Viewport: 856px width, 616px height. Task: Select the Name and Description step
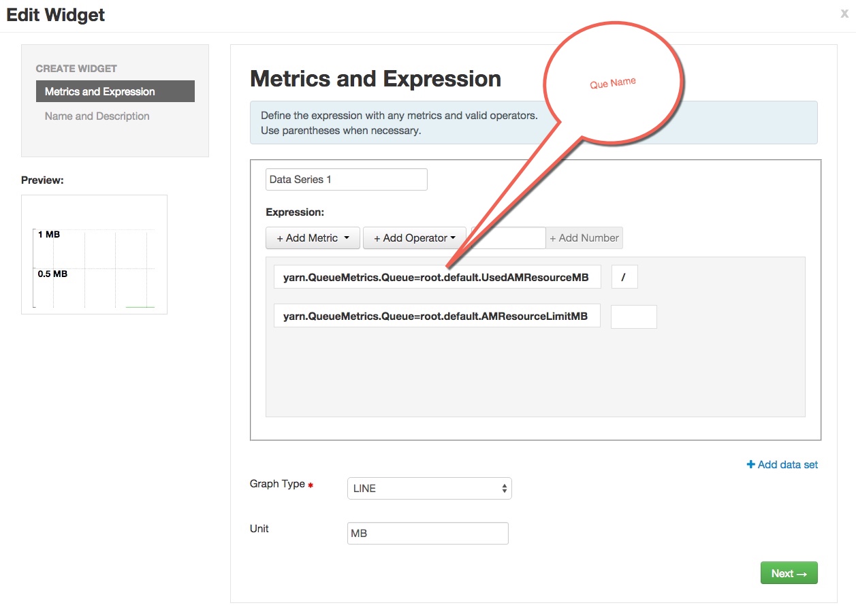96,116
